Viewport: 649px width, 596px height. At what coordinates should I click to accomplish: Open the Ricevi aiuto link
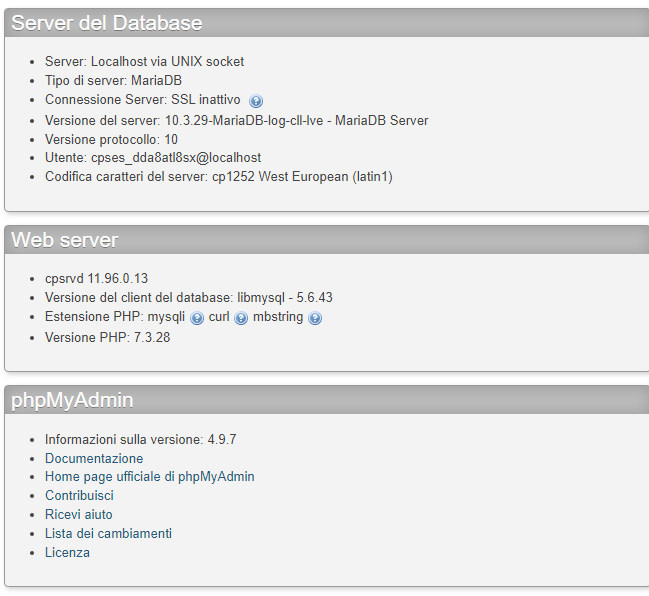tap(79, 514)
